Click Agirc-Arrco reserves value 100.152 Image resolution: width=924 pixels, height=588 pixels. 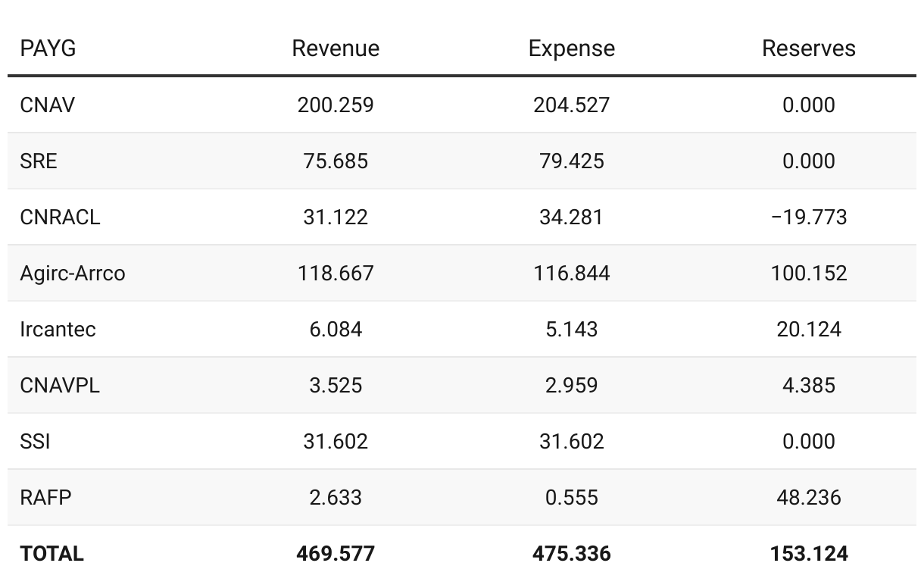coord(808,273)
